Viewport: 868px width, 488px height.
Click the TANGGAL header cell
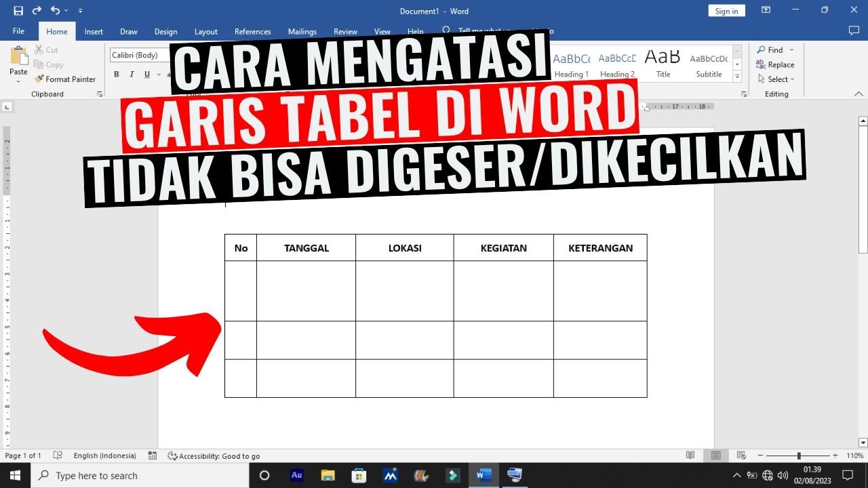pos(307,248)
